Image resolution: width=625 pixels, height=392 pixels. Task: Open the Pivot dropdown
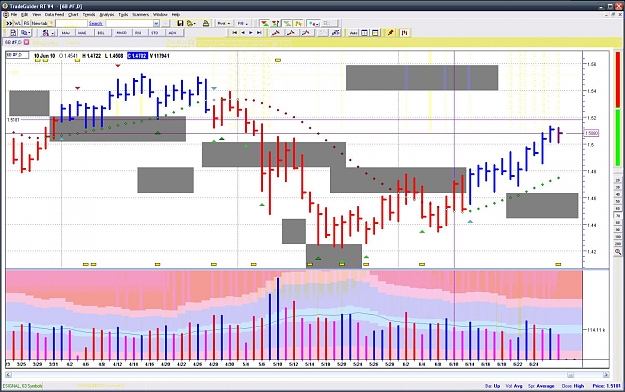[224, 24]
